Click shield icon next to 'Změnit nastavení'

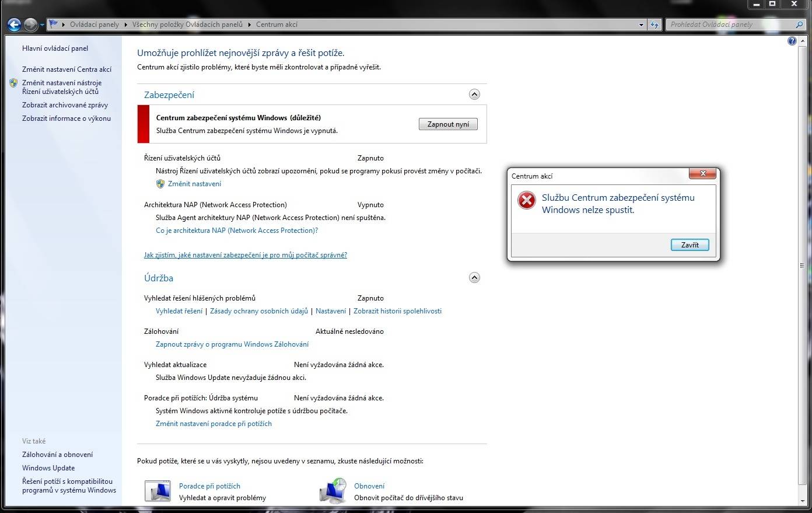160,184
